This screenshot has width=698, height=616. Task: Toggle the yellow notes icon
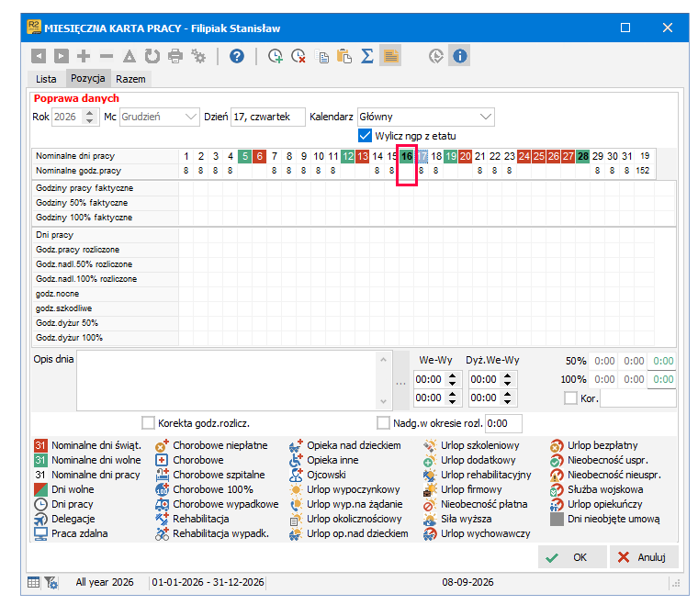point(390,56)
